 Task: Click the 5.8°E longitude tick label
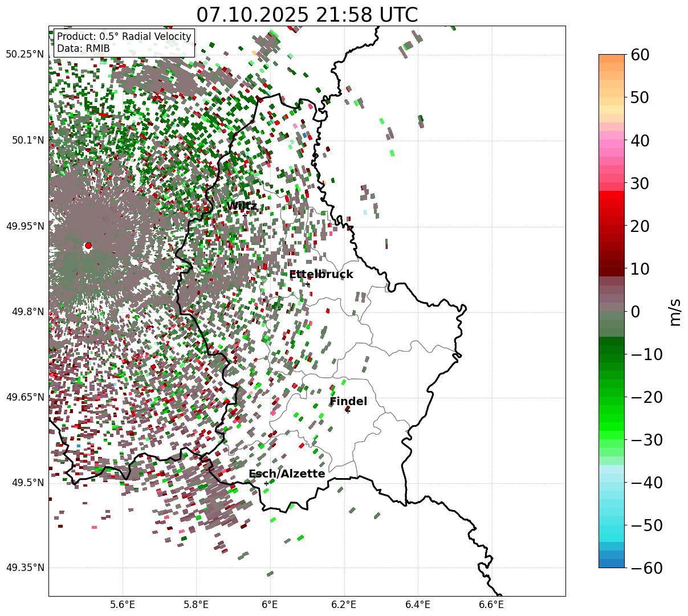coord(197,605)
